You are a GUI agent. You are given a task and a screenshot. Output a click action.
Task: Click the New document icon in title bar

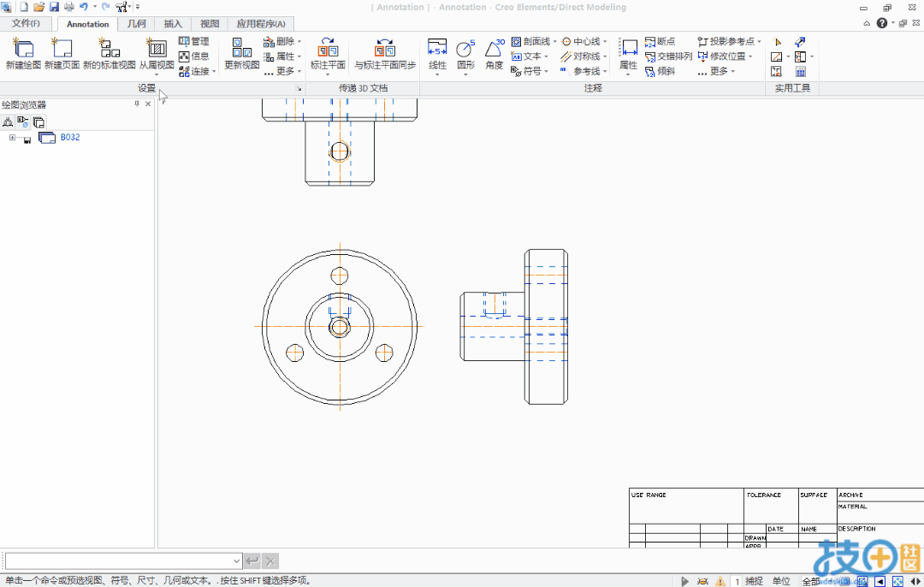24,7
